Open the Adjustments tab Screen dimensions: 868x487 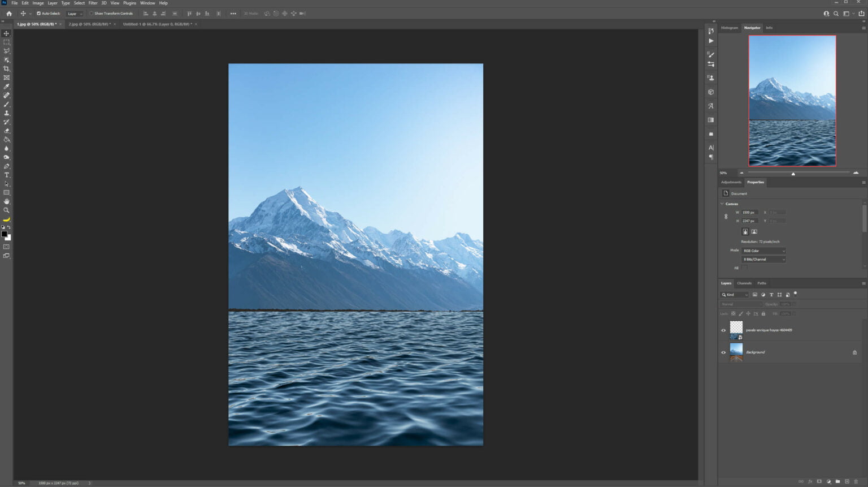[731, 182]
